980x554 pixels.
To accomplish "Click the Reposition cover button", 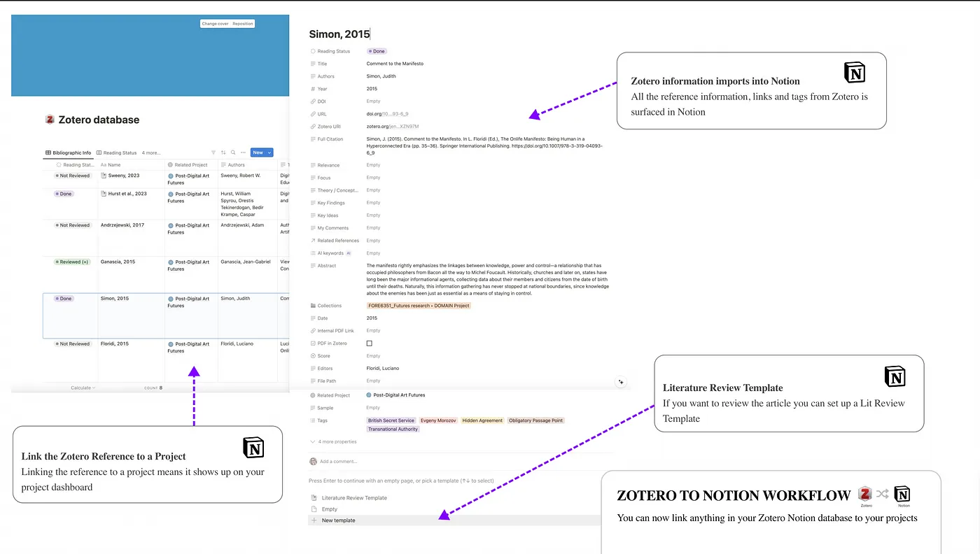I will tap(243, 24).
